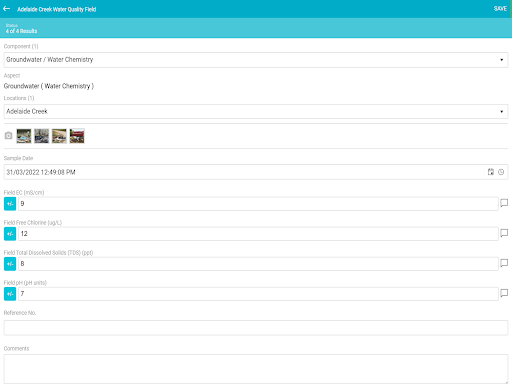Add comment to TDS result
Image resolution: width=512 pixels, height=384 pixels.
tap(504, 263)
